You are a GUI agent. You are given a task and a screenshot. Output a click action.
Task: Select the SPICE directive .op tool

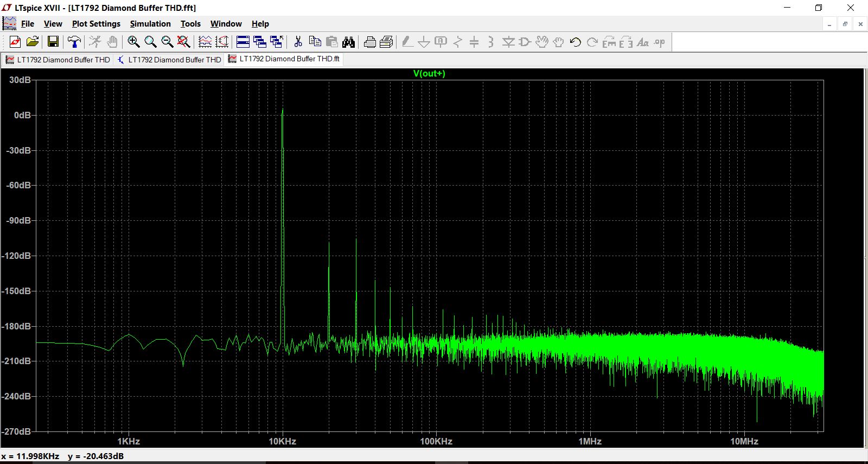tap(660, 42)
